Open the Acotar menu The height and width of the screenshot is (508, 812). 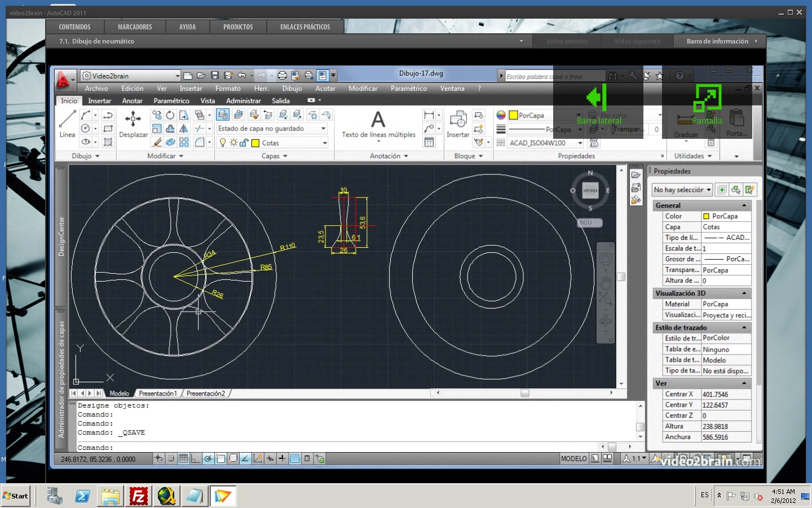325,89
